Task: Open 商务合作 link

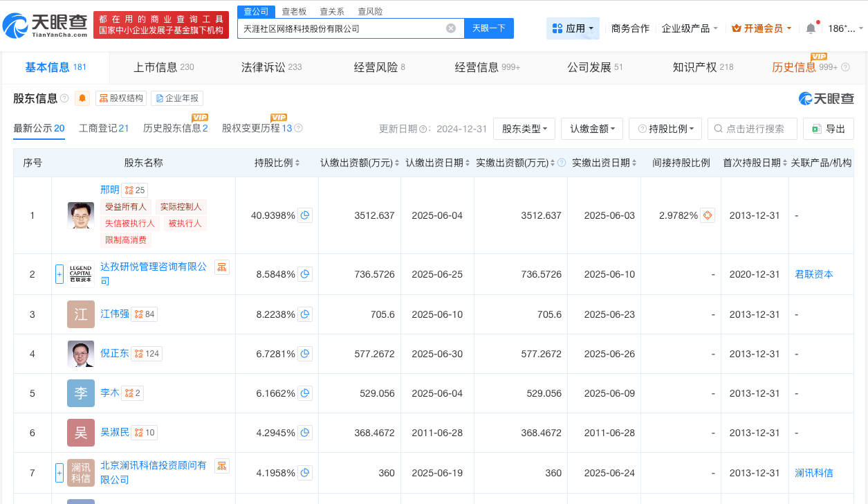Action: coord(630,28)
